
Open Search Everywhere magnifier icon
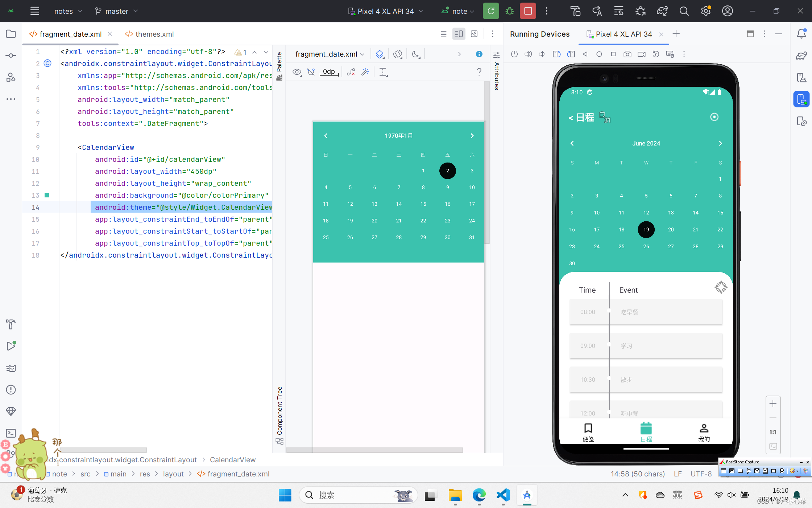click(684, 11)
